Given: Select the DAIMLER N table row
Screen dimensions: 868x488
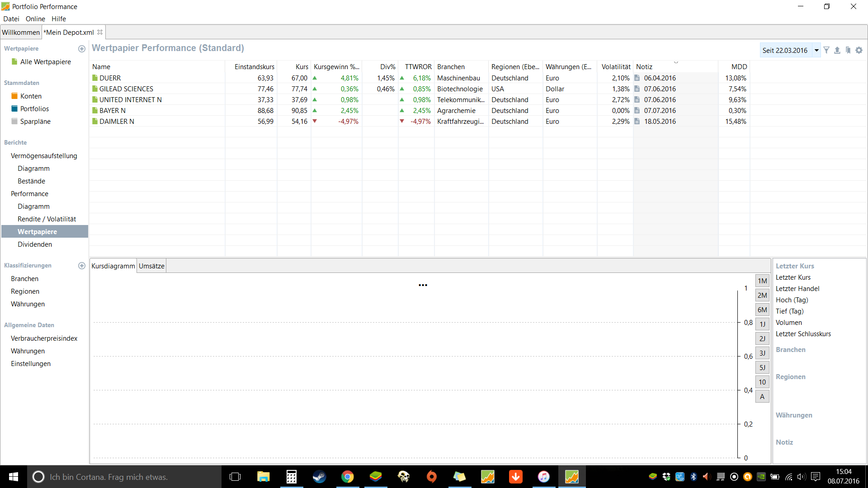Looking at the screenshot, I should [x=117, y=122].
